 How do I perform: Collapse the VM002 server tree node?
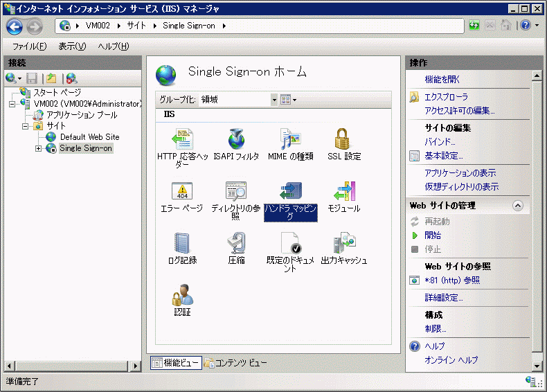coord(12,104)
